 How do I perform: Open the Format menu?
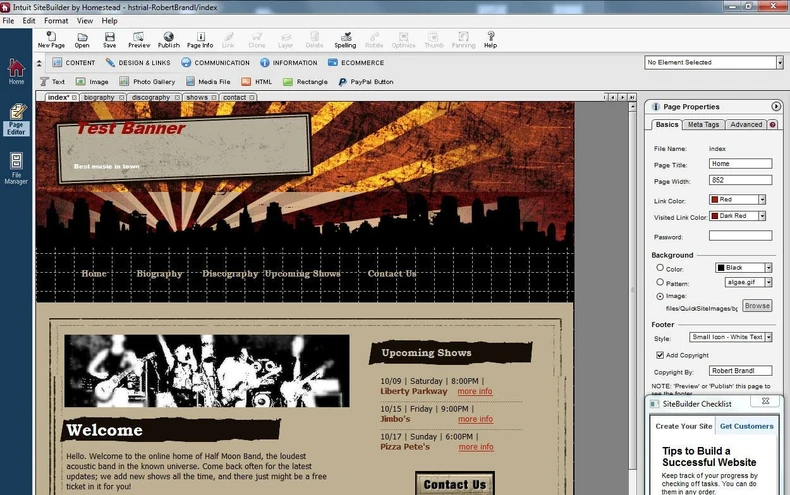click(56, 20)
